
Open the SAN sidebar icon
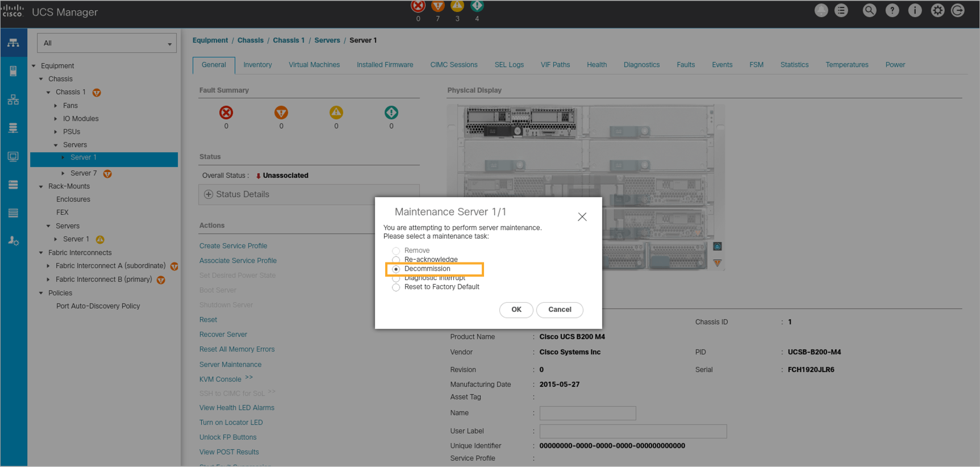click(13, 128)
